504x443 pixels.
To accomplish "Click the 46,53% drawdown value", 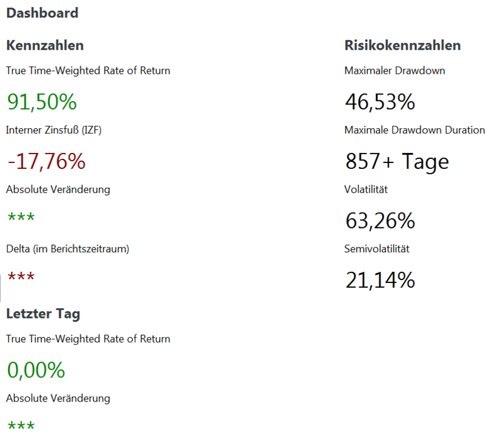I will (x=380, y=102).
